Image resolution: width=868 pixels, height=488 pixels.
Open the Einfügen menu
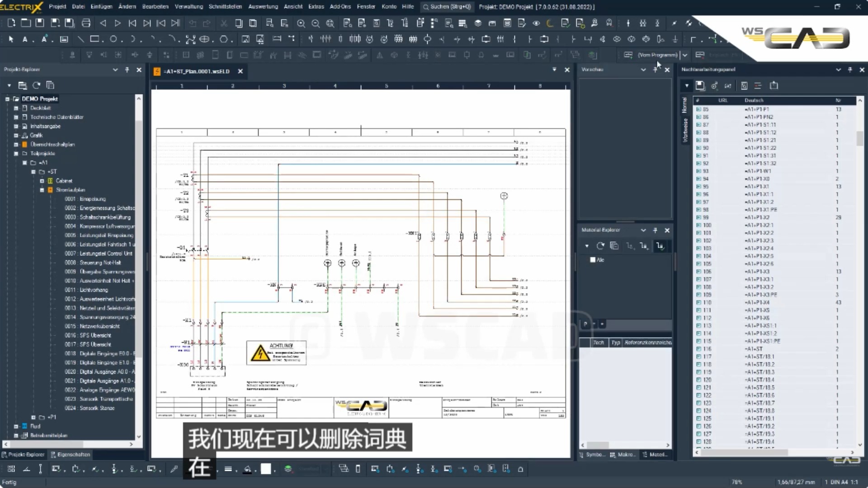tap(101, 6)
